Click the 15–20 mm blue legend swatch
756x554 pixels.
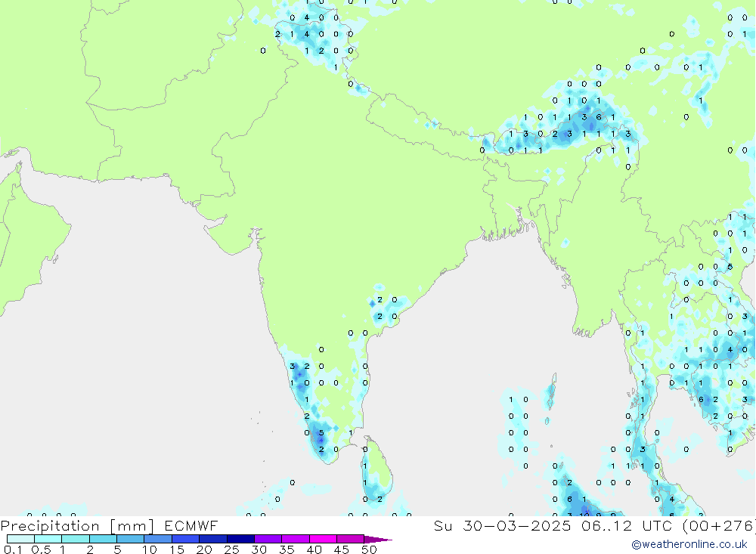tap(185, 539)
